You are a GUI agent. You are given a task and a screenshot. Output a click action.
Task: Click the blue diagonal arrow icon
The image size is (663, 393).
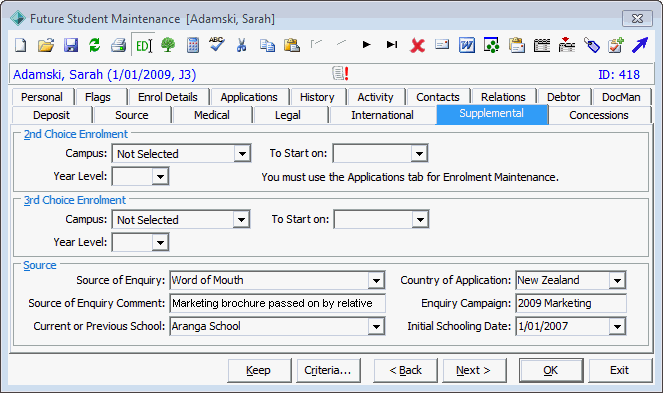(x=640, y=45)
